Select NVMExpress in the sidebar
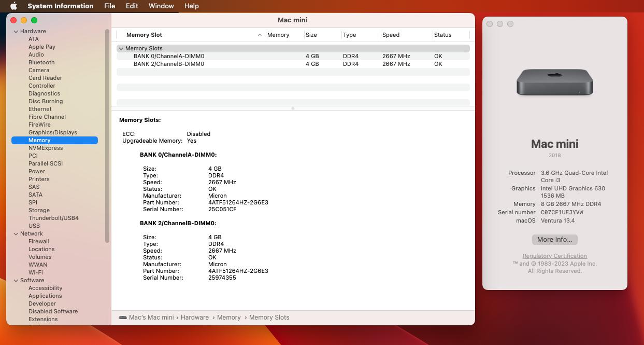Screen dimensions: 644x345 tap(46, 148)
